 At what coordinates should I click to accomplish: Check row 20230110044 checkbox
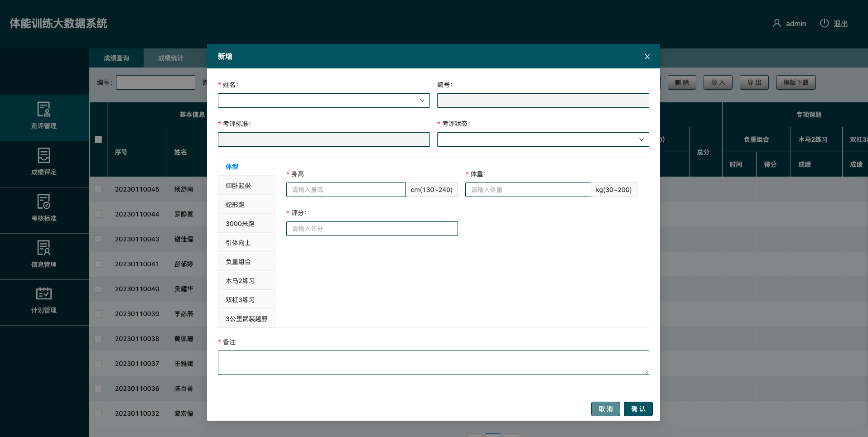98,214
